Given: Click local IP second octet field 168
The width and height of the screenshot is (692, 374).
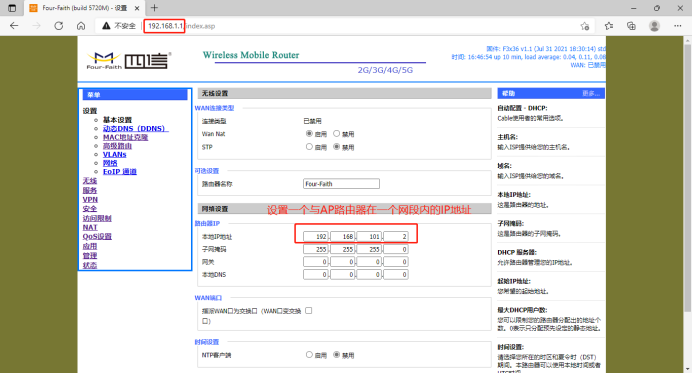Looking at the screenshot, I should click(x=342, y=237).
